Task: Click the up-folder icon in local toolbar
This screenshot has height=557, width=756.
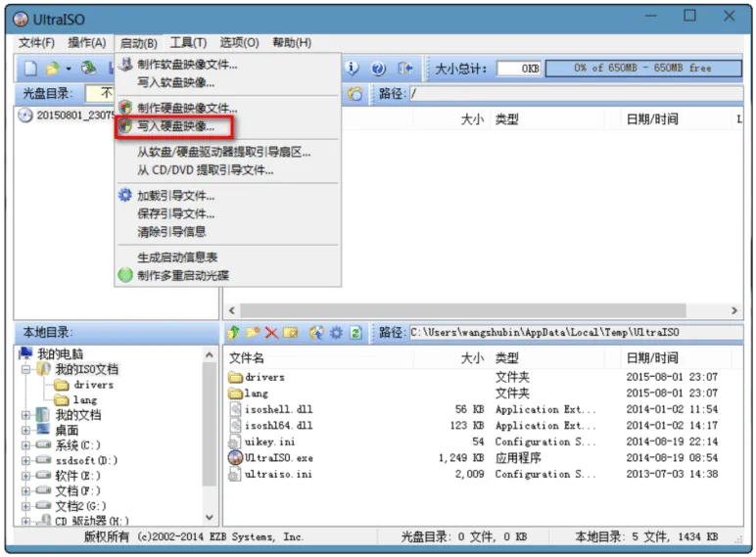Action: pyautogui.click(x=233, y=332)
